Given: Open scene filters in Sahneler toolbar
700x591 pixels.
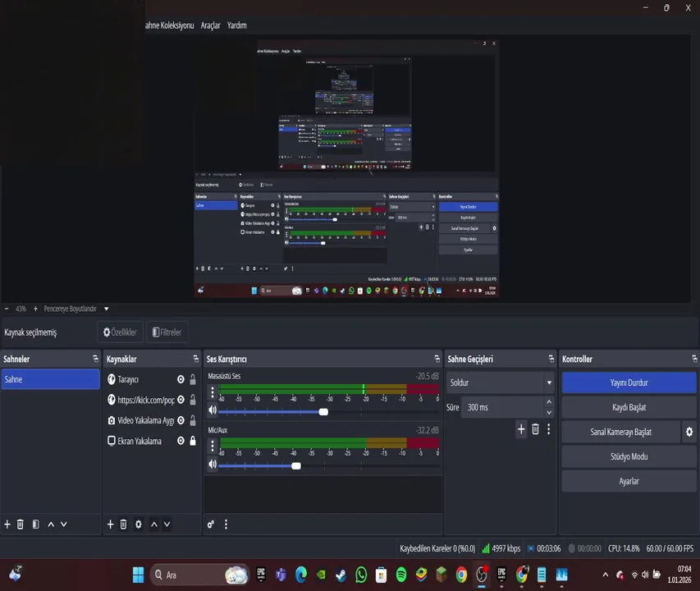Looking at the screenshot, I should point(36,524).
